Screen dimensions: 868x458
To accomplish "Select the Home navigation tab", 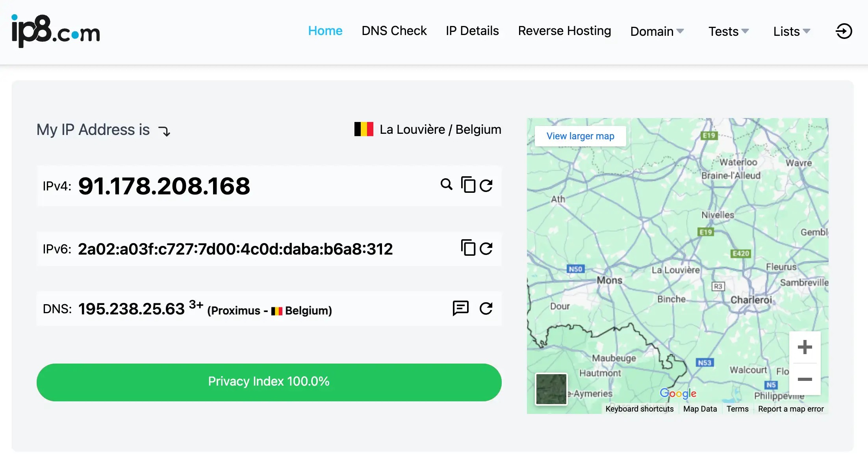I will 325,31.
